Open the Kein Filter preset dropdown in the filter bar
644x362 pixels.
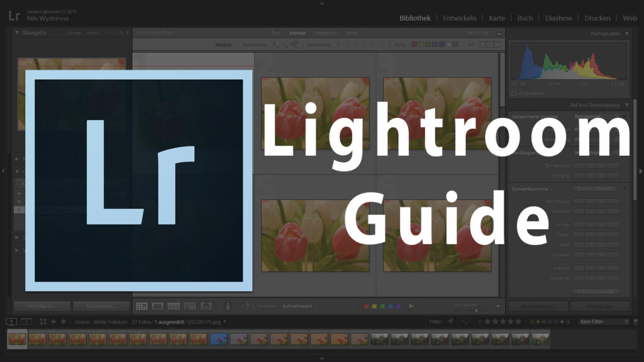click(480, 33)
